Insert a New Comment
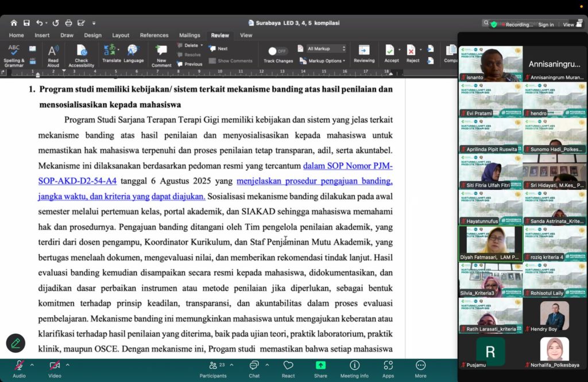Image resolution: width=588 pixels, height=382 pixels. click(161, 56)
